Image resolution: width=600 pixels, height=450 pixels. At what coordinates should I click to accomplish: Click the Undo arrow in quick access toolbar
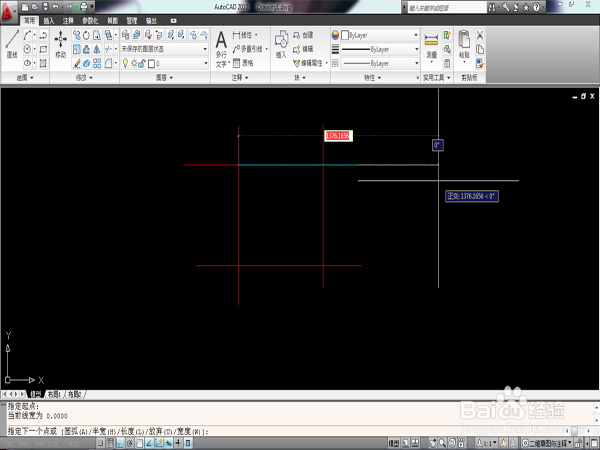[55, 7]
